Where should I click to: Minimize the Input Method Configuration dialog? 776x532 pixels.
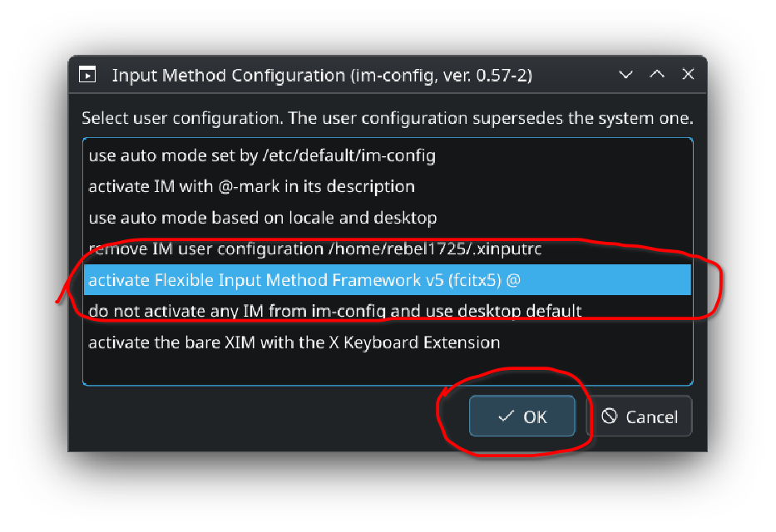(626, 75)
